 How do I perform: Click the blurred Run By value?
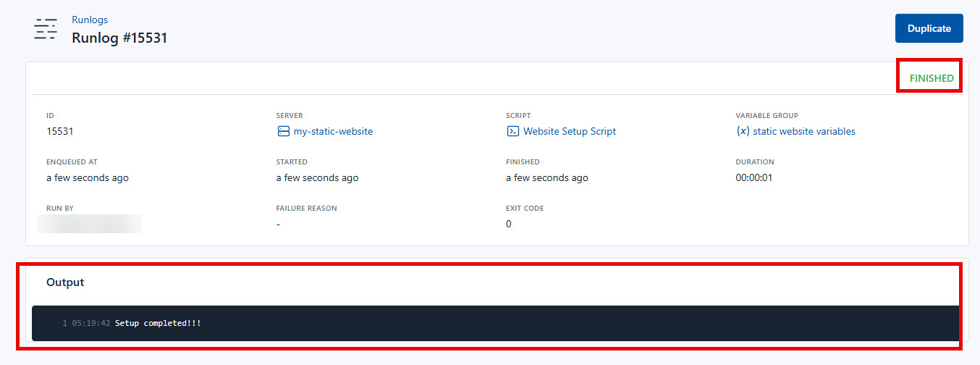pos(90,223)
